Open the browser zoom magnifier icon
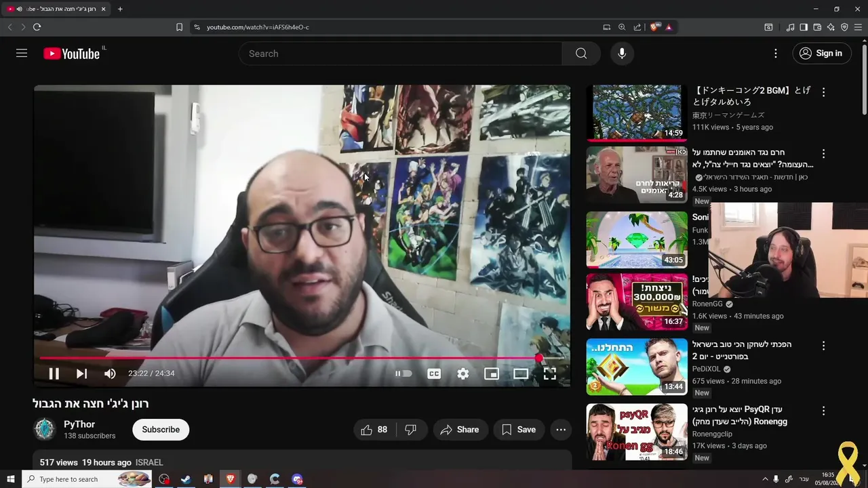 point(622,27)
